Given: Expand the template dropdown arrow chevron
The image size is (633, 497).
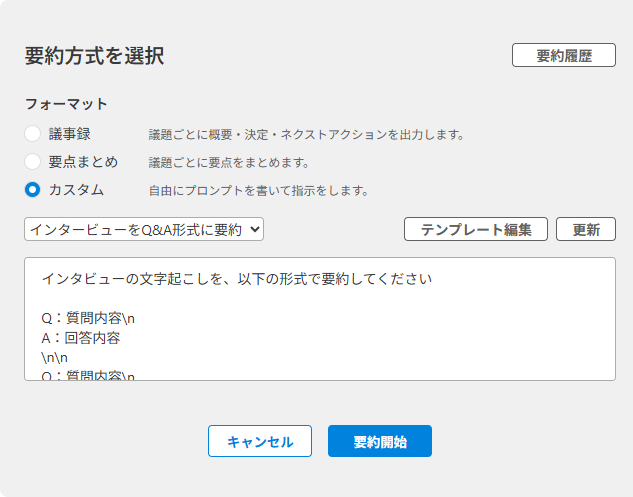Looking at the screenshot, I should [x=255, y=229].
